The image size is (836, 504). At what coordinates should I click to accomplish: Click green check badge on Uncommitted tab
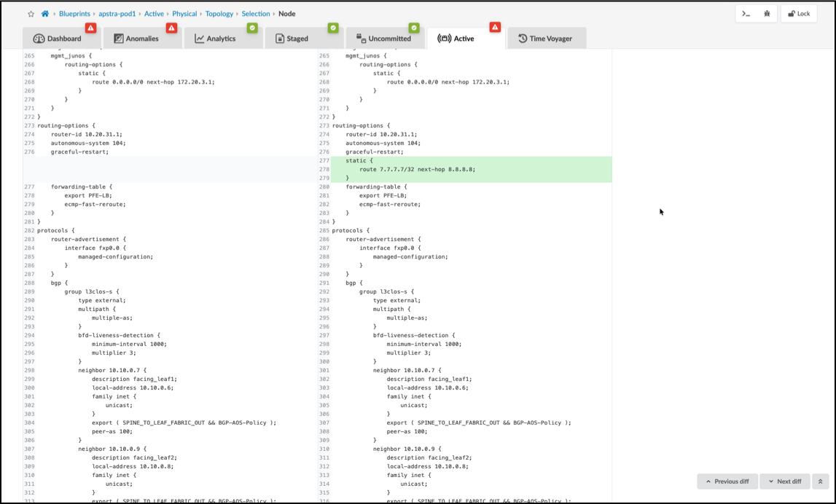point(414,28)
